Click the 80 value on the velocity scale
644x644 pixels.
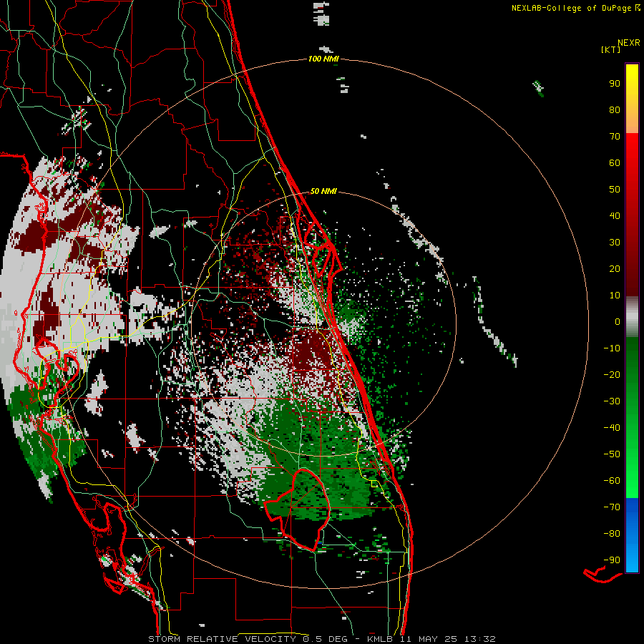point(615,109)
